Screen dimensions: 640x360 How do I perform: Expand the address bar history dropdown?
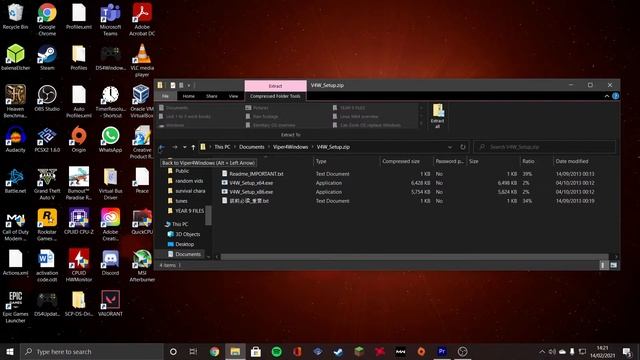[450, 147]
